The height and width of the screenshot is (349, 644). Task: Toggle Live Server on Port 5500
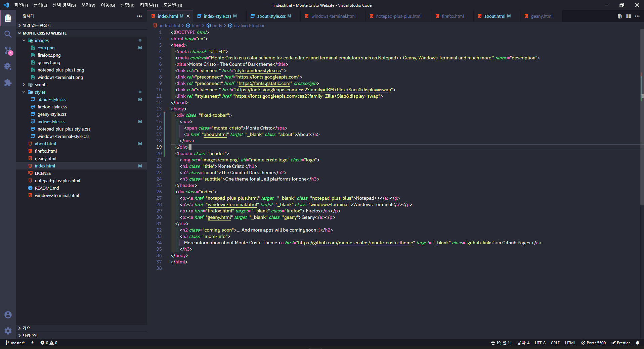pos(594,343)
